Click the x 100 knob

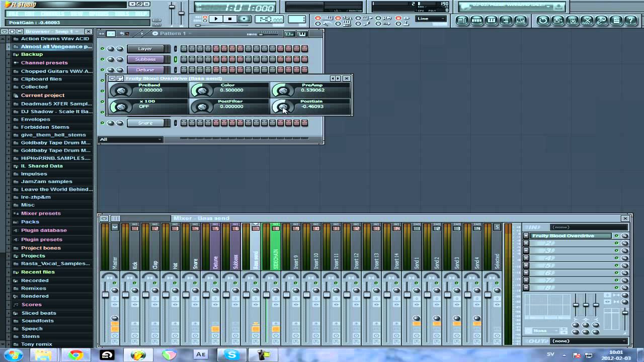click(x=120, y=107)
